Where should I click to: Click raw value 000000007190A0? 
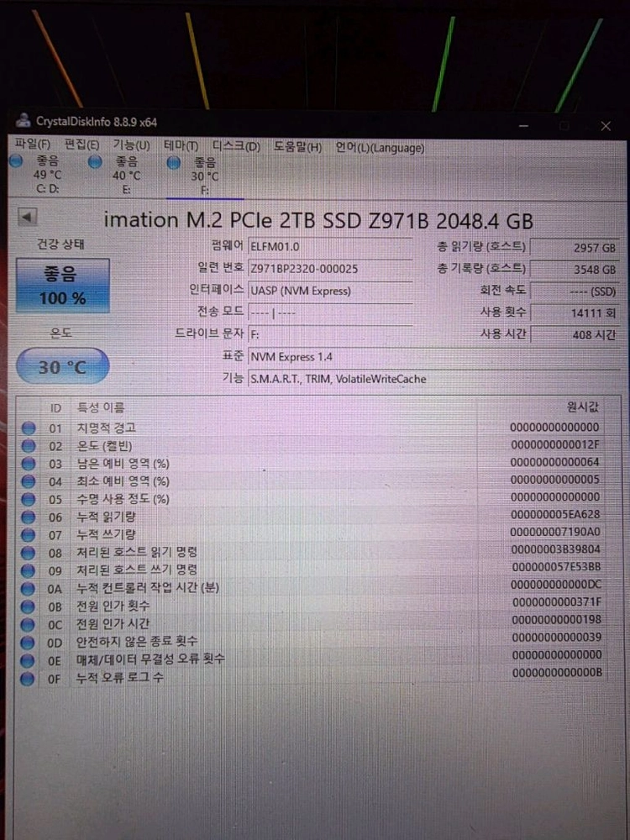(555, 532)
